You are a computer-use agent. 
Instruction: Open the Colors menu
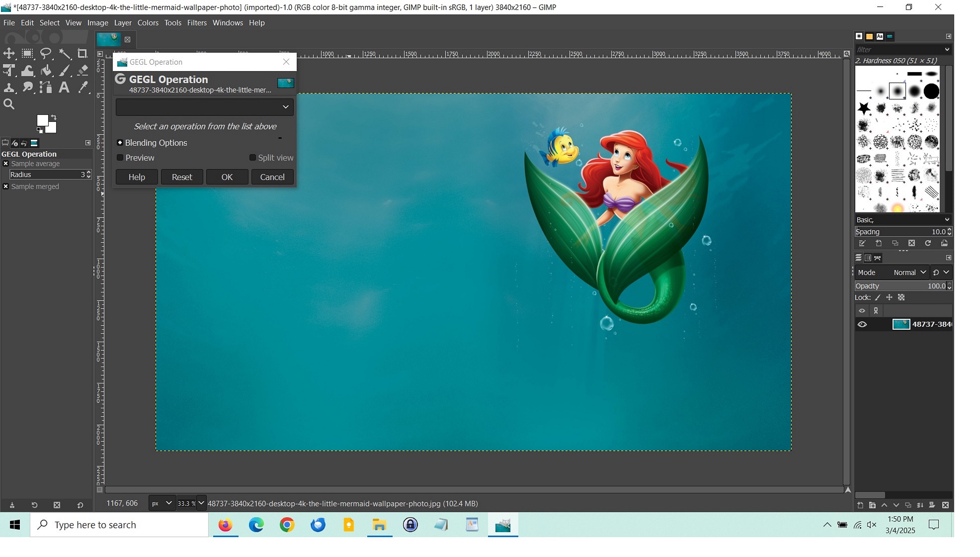tap(148, 23)
